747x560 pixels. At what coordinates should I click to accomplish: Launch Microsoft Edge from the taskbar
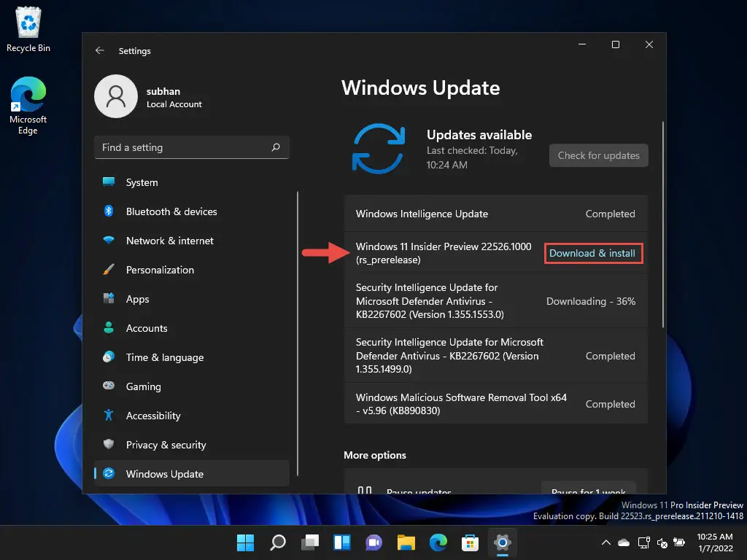[438, 542]
